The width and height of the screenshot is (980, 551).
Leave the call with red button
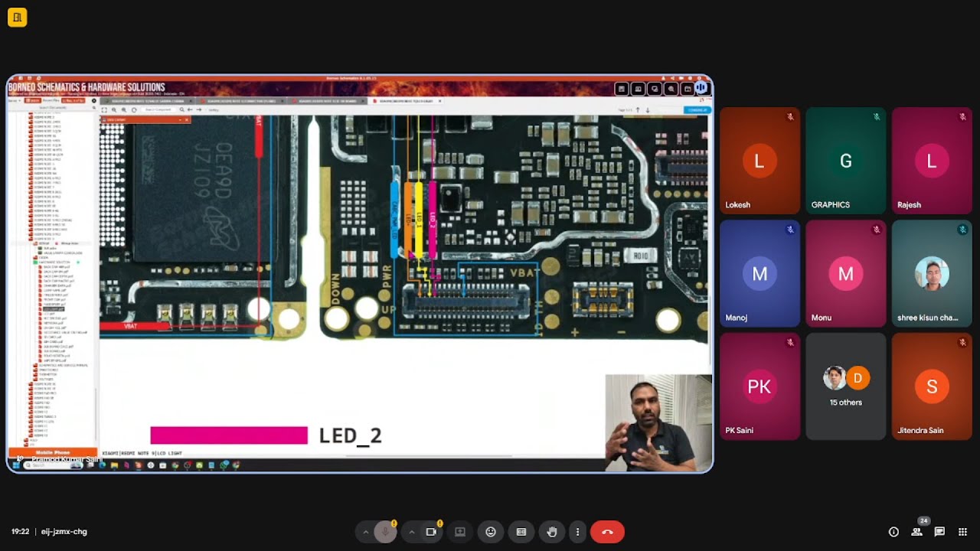607,532
